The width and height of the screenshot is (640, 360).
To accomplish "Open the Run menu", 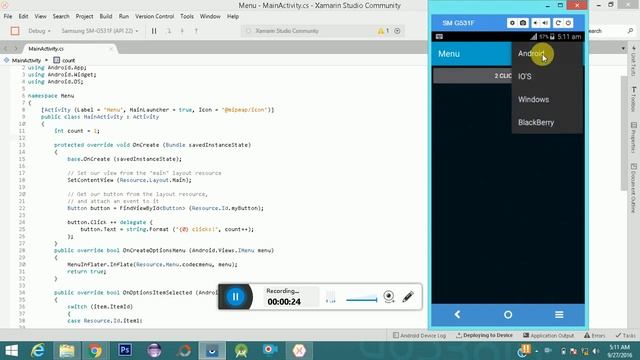I will coord(124,16).
